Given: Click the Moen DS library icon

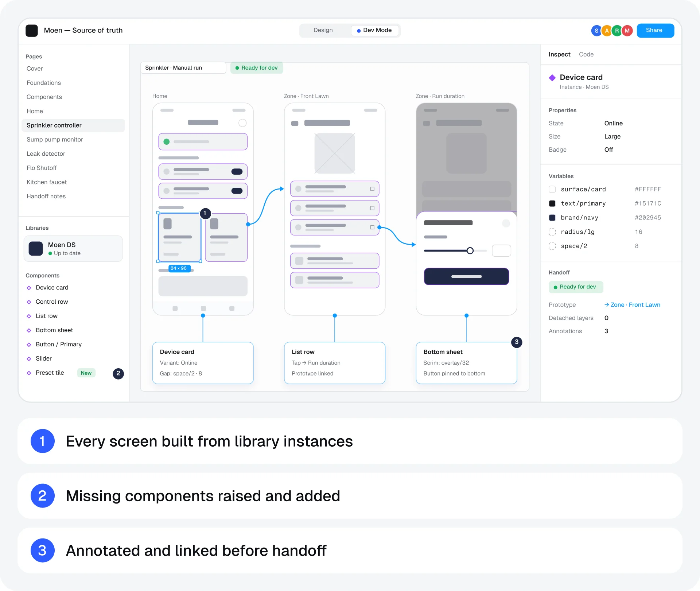Looking at the screenshot, I should [x=36, y=249].
